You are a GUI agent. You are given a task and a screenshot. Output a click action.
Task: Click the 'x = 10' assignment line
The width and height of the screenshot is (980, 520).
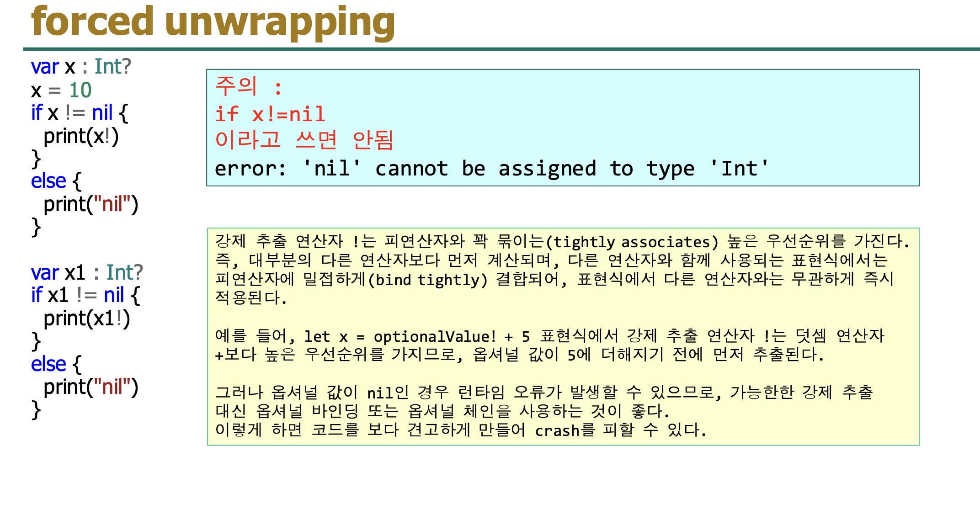coord(61,90)
